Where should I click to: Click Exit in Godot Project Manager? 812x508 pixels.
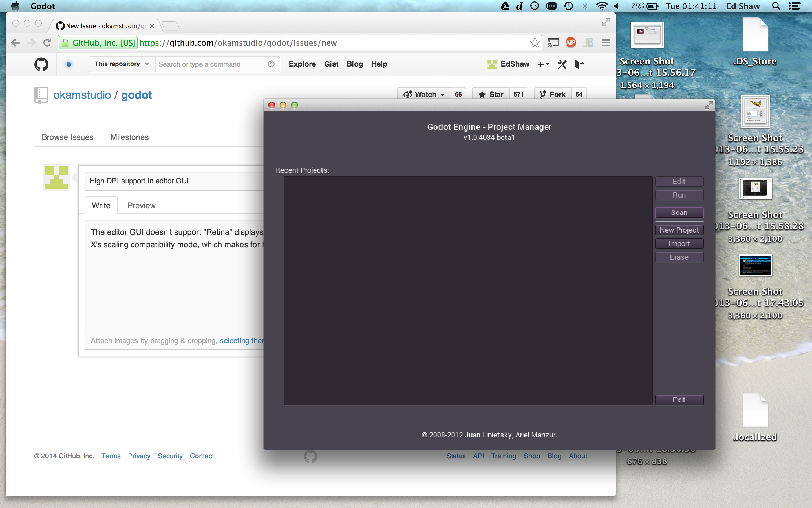[x=679, y=400]
